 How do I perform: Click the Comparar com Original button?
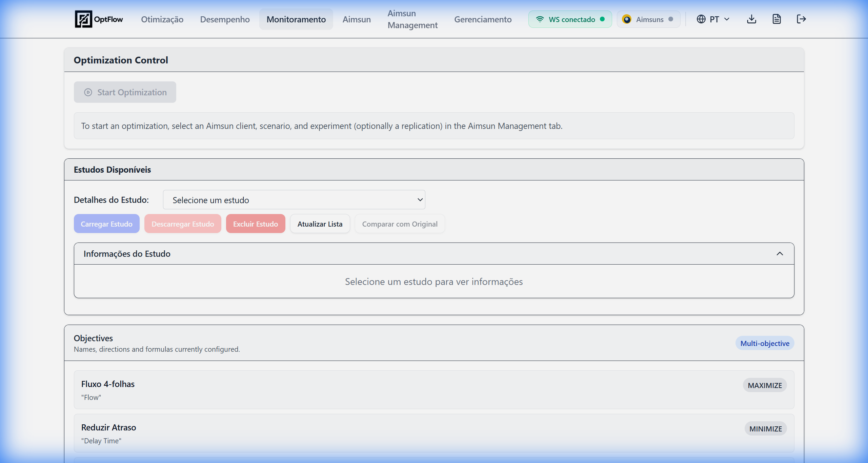click(400, 224)
